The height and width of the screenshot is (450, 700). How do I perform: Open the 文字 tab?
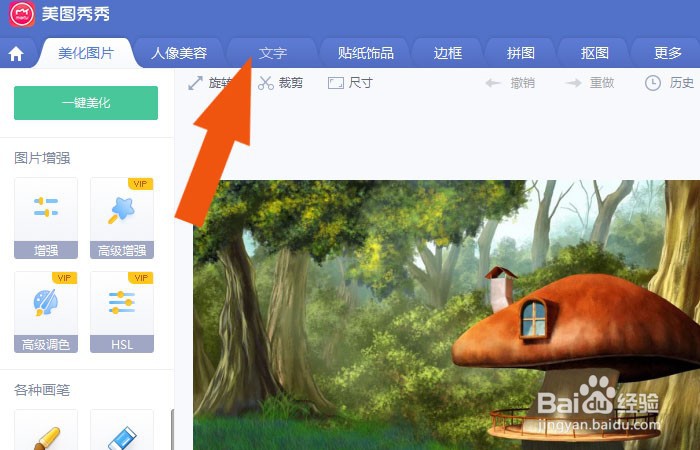tap(273, 53)
